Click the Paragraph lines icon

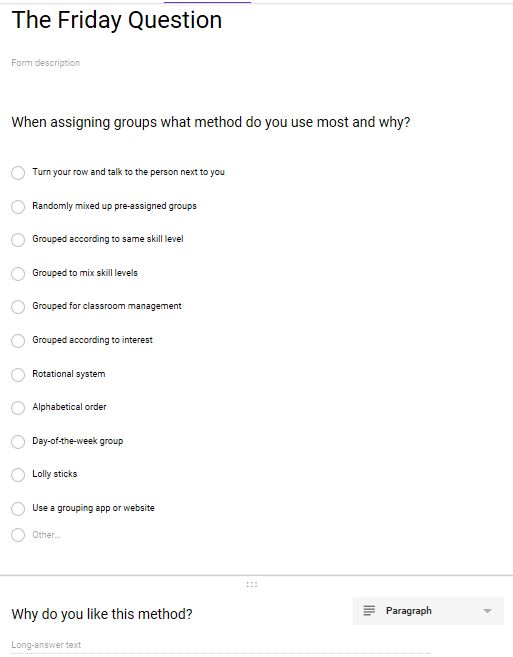coord(369,610)
